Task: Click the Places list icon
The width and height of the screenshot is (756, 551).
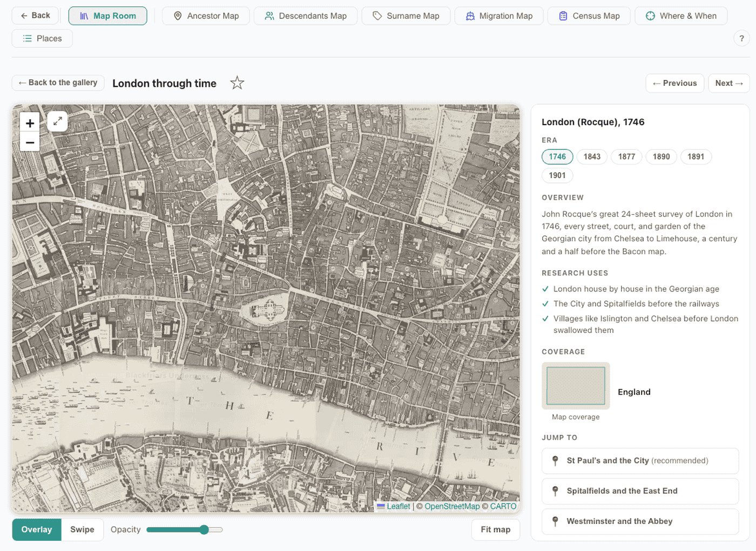Action: coord(28,38)
